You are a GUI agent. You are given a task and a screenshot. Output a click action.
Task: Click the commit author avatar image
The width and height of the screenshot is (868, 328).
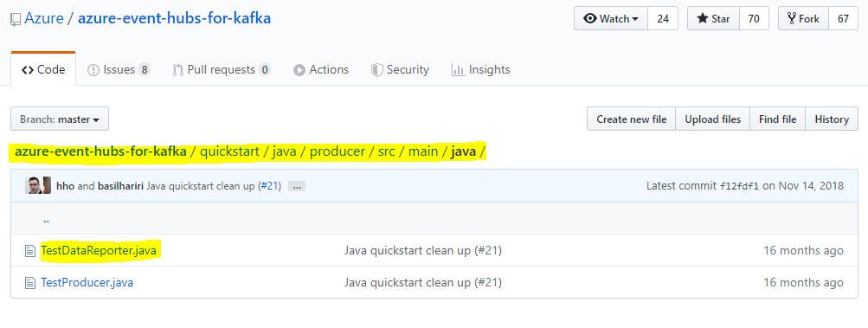tap(38, 185)
